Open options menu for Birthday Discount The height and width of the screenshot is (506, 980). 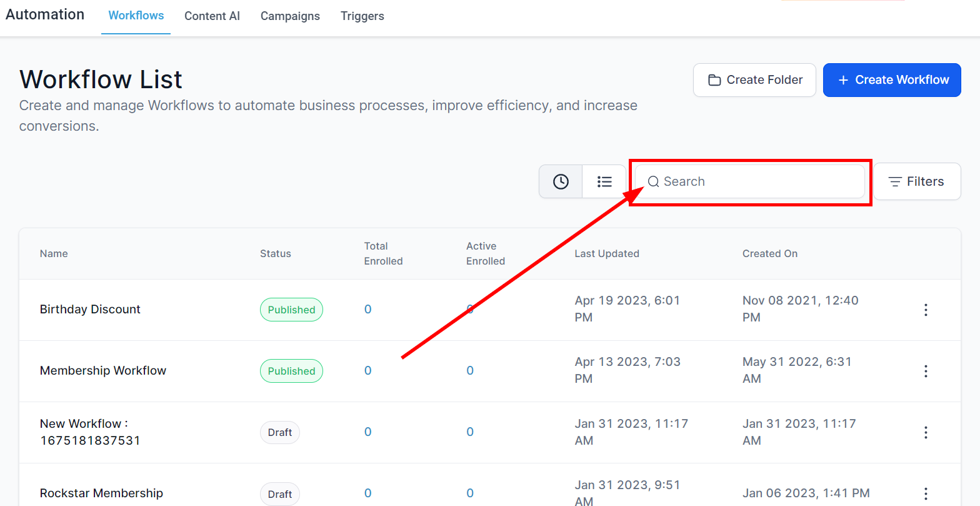point(926,310)
